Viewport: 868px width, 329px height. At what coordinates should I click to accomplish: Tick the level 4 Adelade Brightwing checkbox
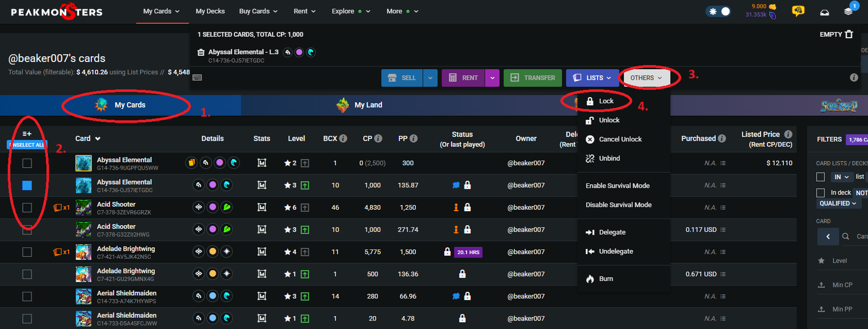[27, 252]
